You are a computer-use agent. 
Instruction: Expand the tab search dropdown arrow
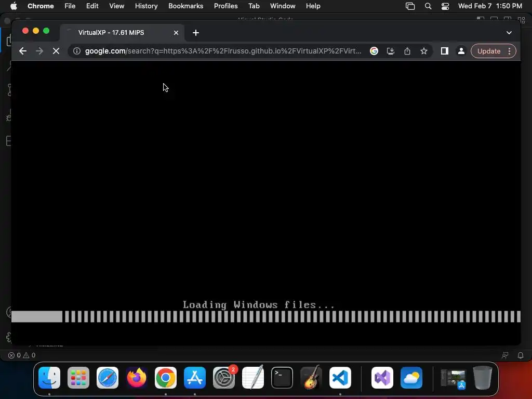click(x=509, y=33)
